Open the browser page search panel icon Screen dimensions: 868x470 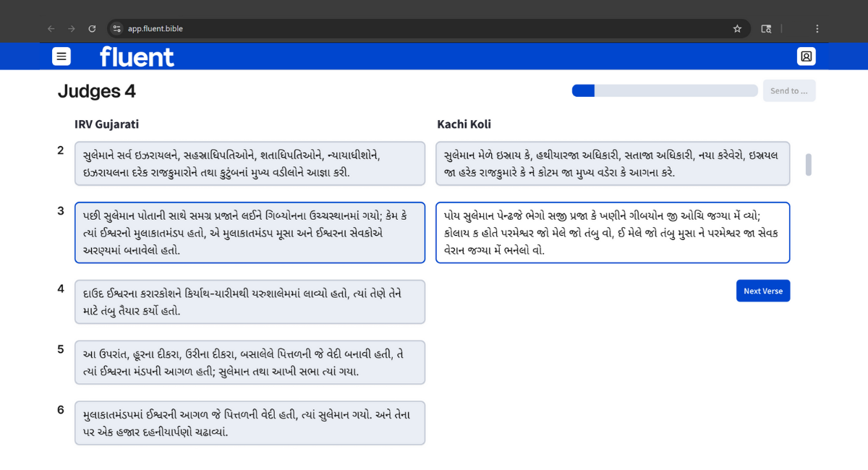pyautogui.click(x=766, y=28)
